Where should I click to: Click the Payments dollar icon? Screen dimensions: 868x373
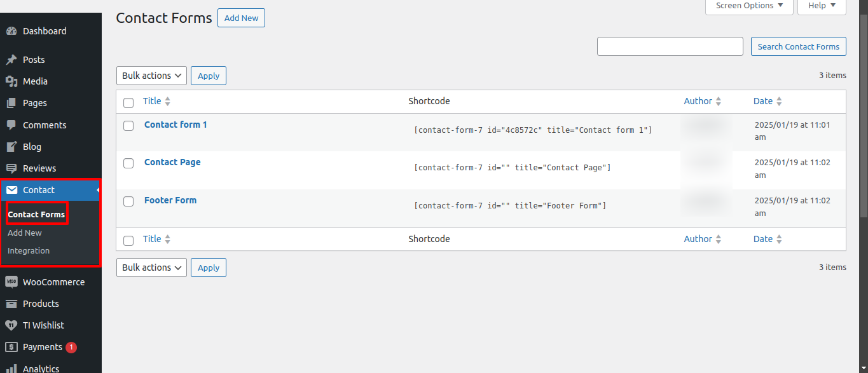11,347
